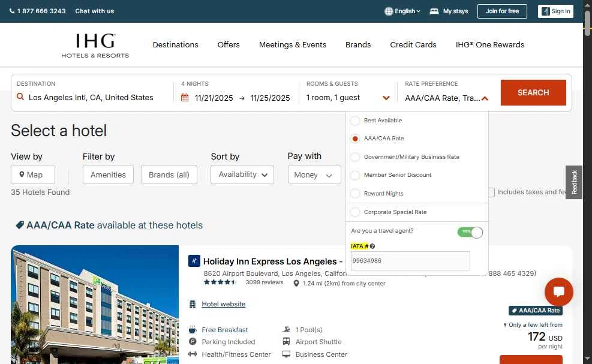
Task: Open Meetings & Events menu
Action: coord(293,44)
